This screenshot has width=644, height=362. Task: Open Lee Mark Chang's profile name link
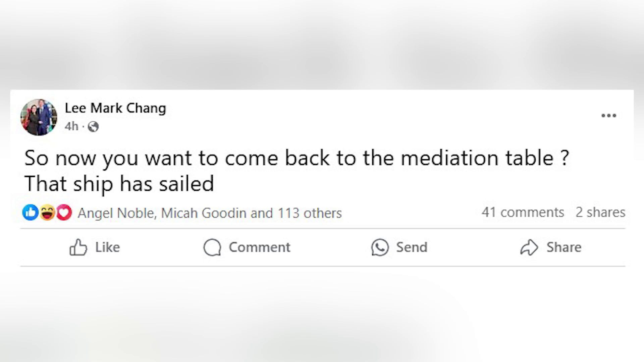pos(115,108)
